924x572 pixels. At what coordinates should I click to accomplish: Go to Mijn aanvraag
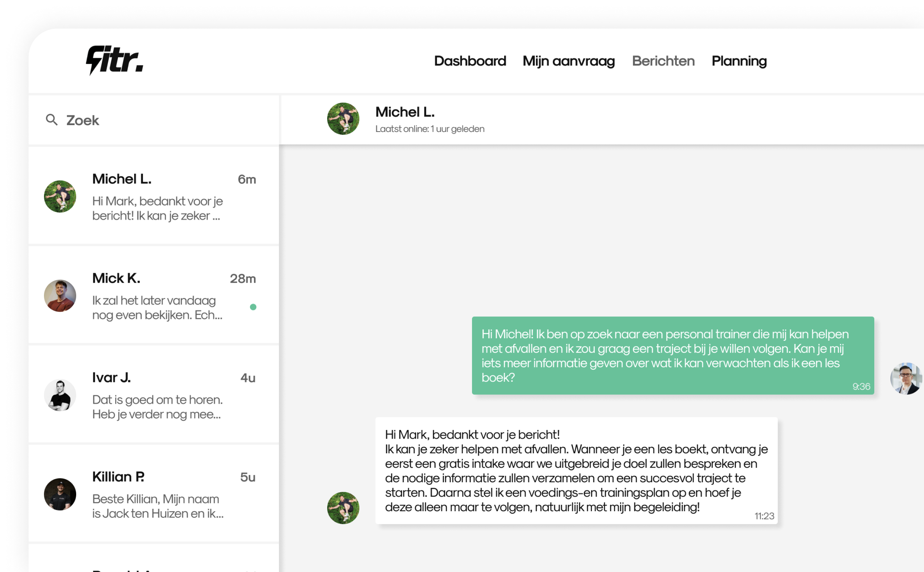click(x=569, y=61)
